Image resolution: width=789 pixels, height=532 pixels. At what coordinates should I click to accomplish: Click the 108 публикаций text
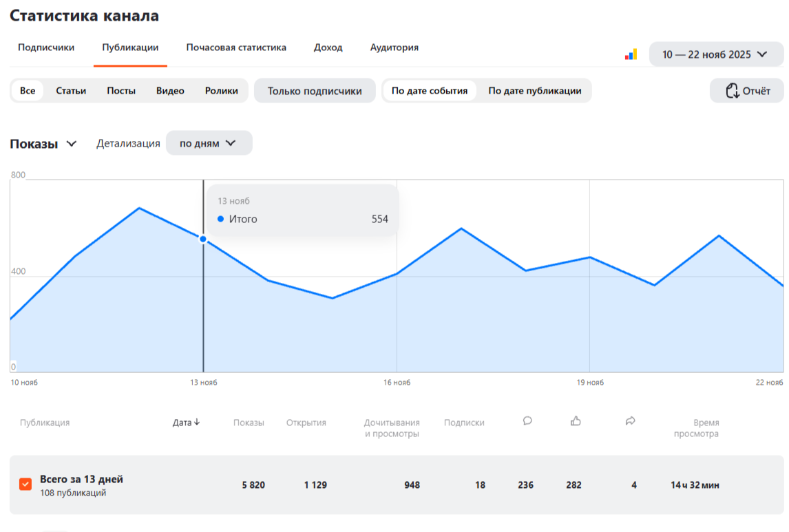73,493
